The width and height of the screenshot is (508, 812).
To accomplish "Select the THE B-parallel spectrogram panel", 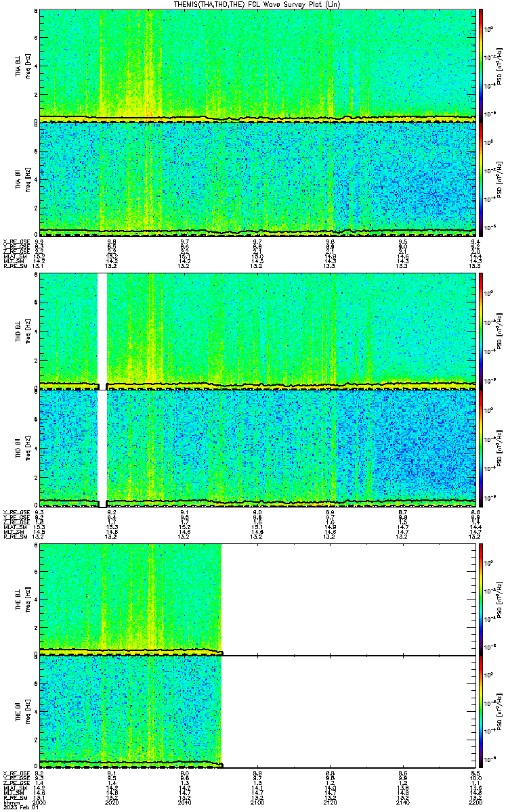I will pyautogui.click(x=258, y=711).
